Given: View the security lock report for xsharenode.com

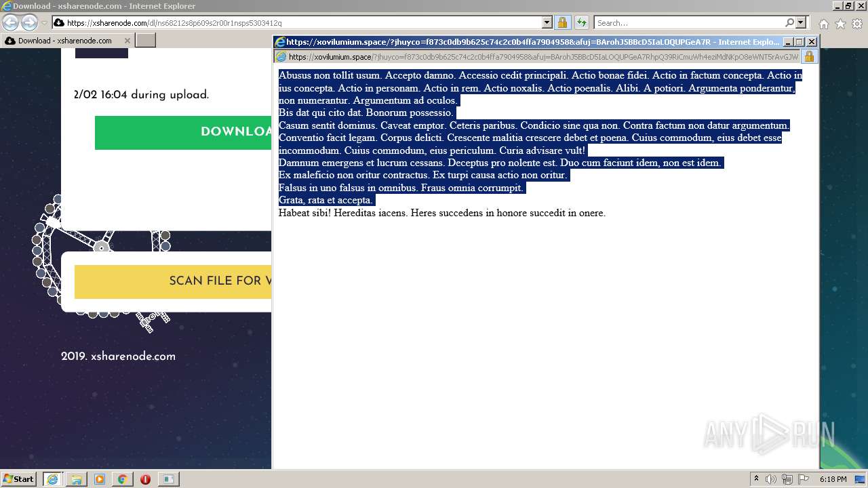Looking at the screenshot, I should [562, 23].
